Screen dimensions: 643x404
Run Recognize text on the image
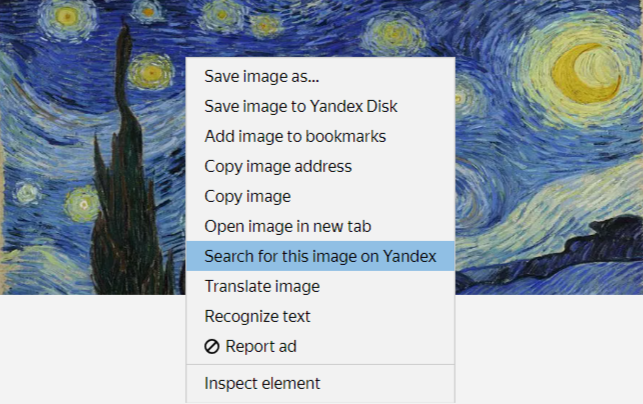tap(257, 316)
